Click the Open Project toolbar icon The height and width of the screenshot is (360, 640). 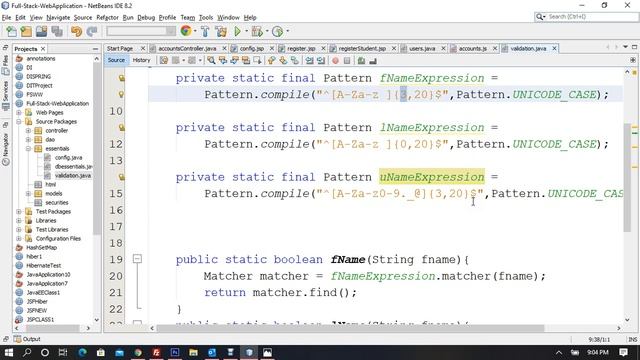click(x=42, y=31)
